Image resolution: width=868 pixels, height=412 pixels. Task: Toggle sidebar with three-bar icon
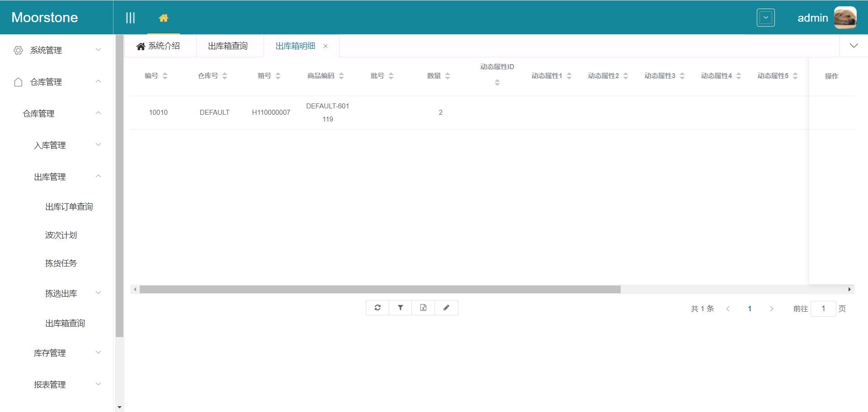click(130, 18)
